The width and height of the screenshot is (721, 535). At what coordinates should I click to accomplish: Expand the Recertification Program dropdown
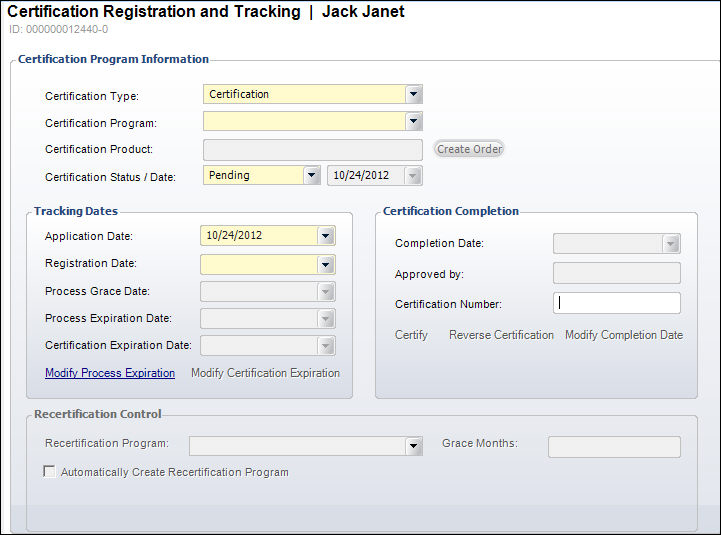(413, 446)
